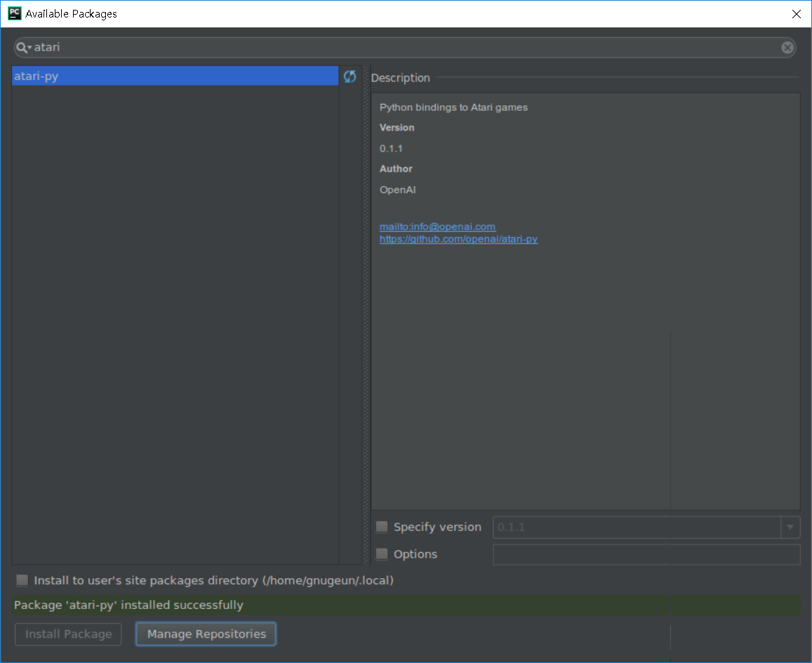812x663 pixels.
Task: Click the OpenAI author name
Action: point(398,189)
